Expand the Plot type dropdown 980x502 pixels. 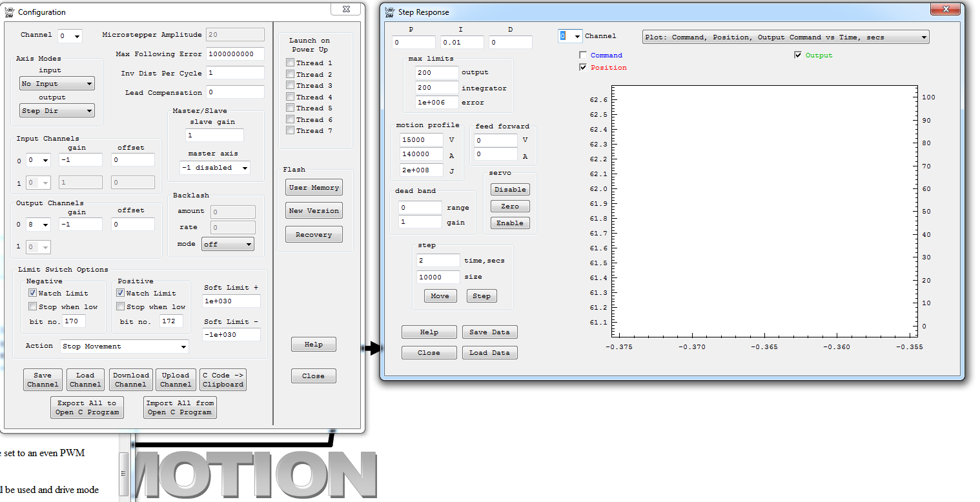click(785, 37)
